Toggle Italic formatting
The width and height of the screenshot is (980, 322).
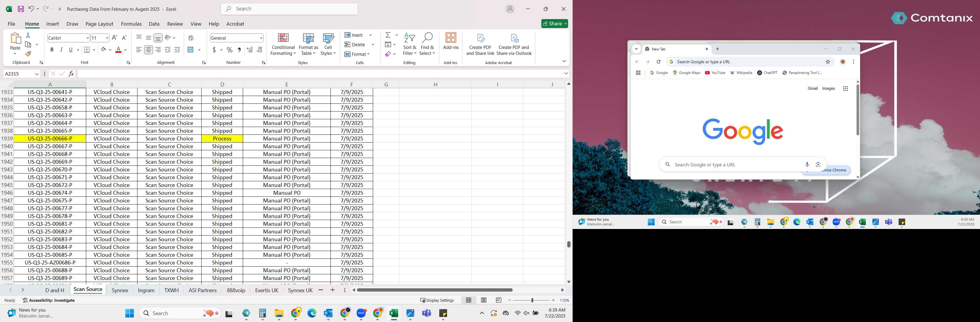(x=61, y=49)
